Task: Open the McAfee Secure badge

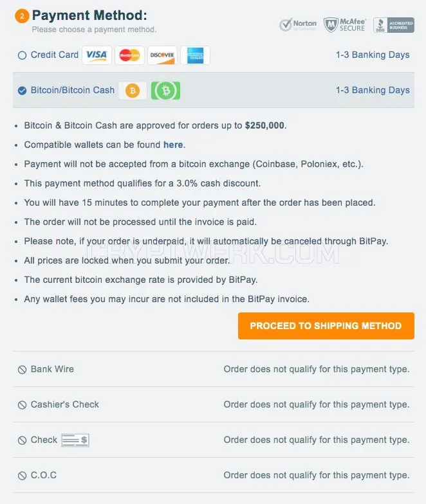Action: point(345,24)
